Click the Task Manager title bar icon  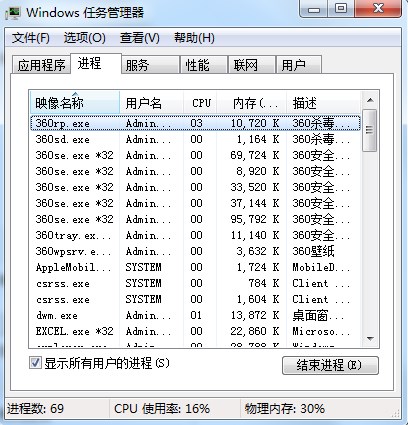13,12
